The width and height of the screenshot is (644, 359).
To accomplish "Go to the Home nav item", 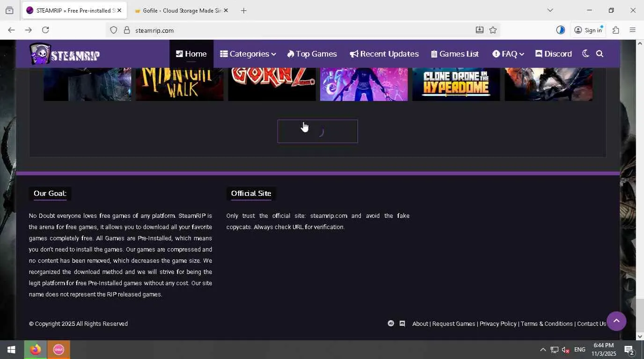I will pos(191,54).
